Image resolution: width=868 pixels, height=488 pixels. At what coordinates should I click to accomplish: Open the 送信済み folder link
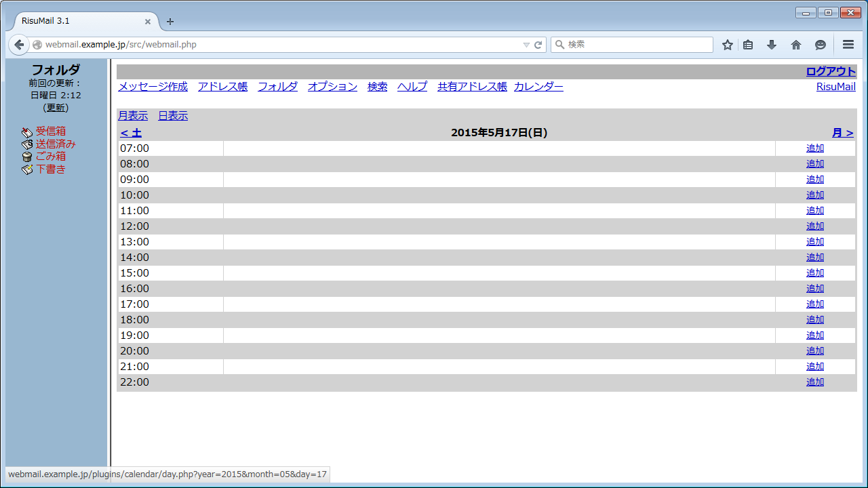(x=56, y=144)
